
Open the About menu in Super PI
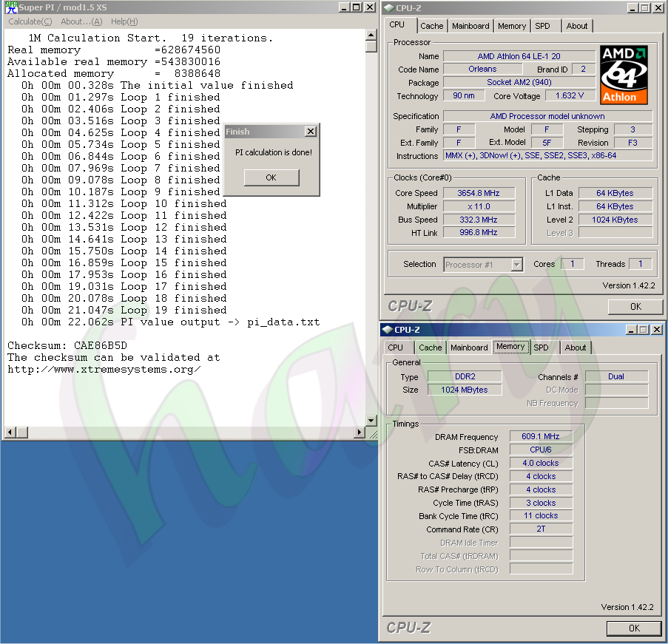(81, 21)
